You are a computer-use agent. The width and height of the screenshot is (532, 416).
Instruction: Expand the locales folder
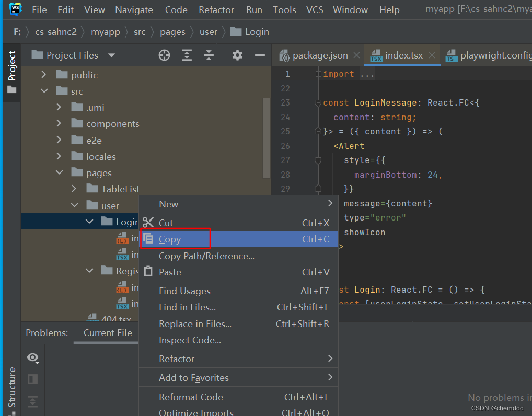click(x=59, y=156)
